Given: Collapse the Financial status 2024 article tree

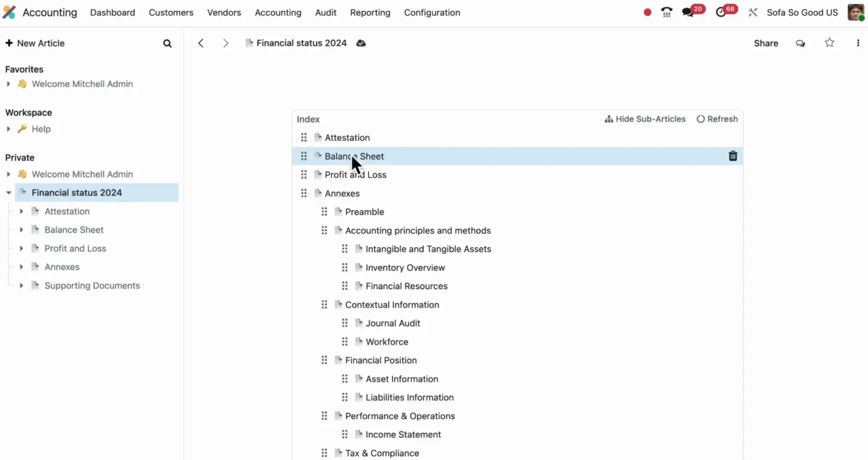Looking at the screenshot, I should tap(8, 192).
